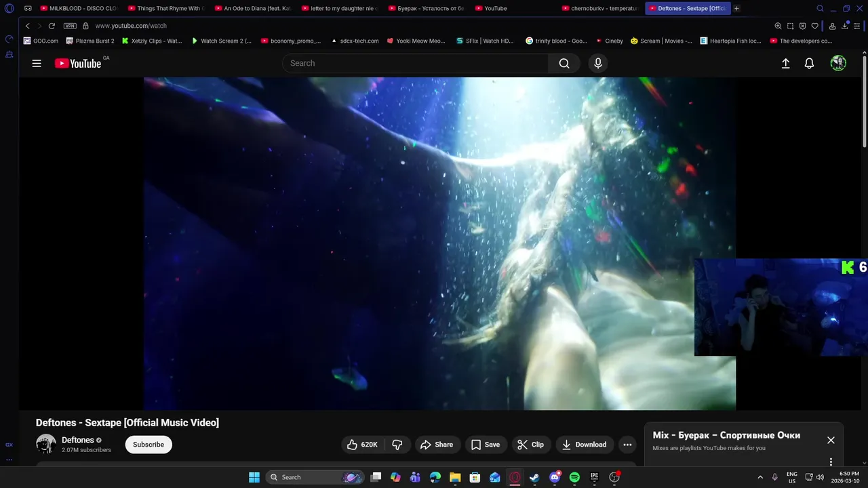This screenshot has height=488, width=868.
Task: Open the taskbar volume speaker icon
Action: point(821,477)
